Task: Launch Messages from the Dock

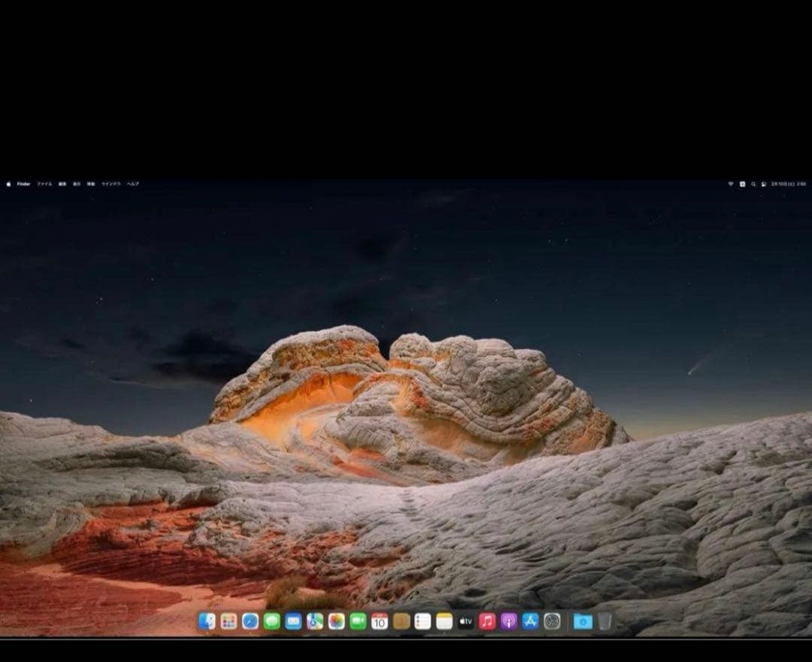Action: click(269, 622)
